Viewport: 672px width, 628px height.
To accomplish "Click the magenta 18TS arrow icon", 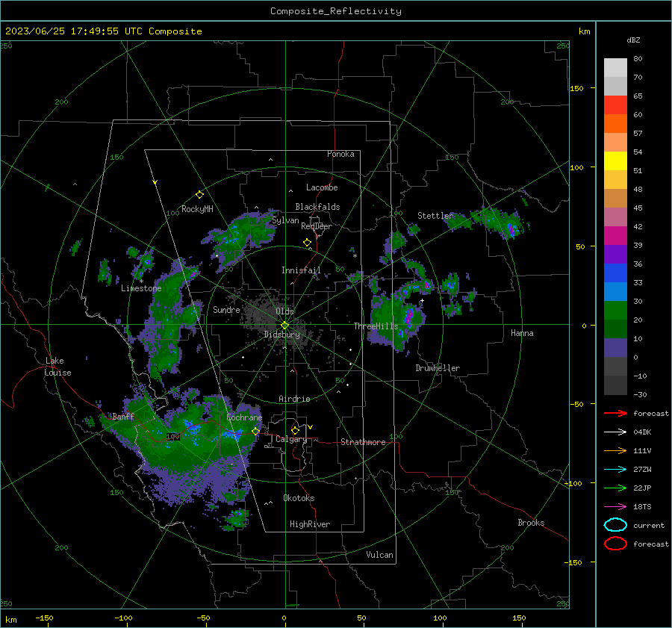I will pos(615,507).
